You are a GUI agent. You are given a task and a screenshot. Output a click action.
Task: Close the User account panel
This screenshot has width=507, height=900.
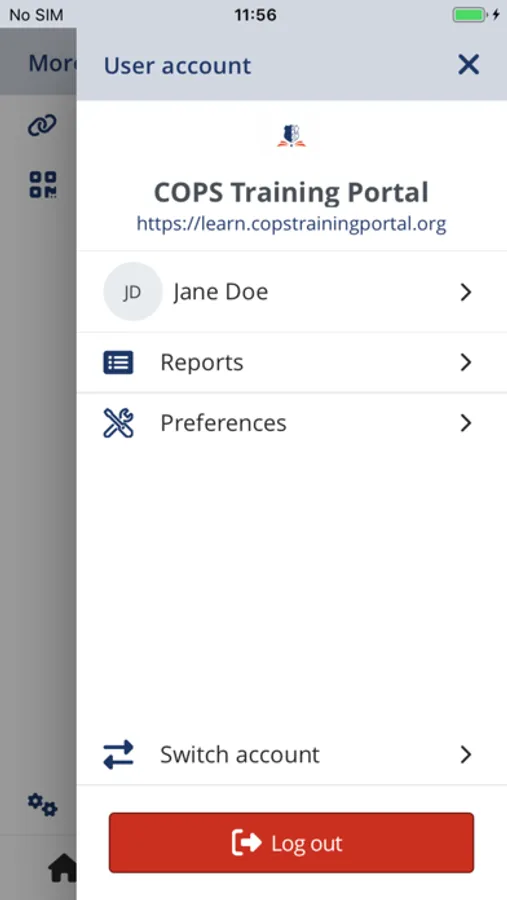point(469,65)
